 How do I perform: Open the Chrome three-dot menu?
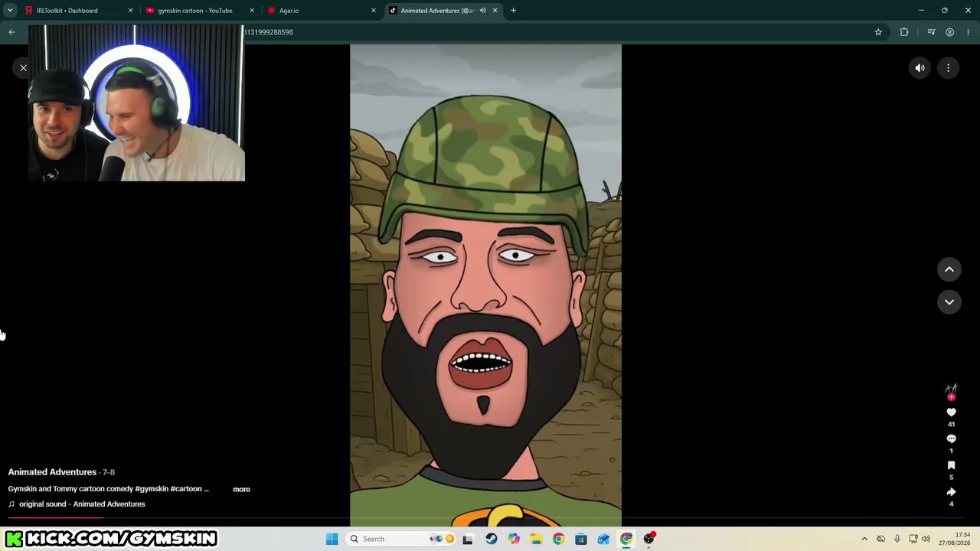tap(969, 32)
